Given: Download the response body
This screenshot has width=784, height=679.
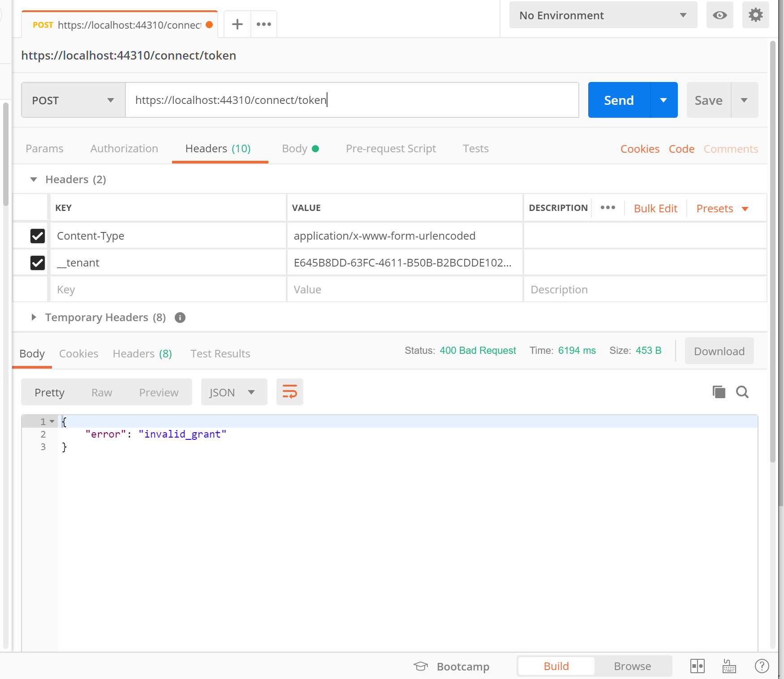Looking at the screenshot, I should tap(719, 351).
